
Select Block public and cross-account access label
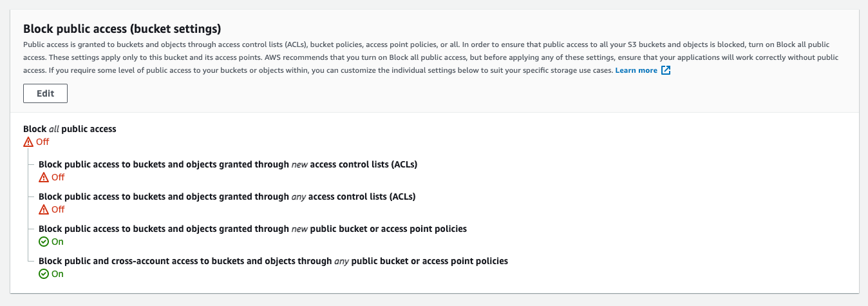click(273, 261)
